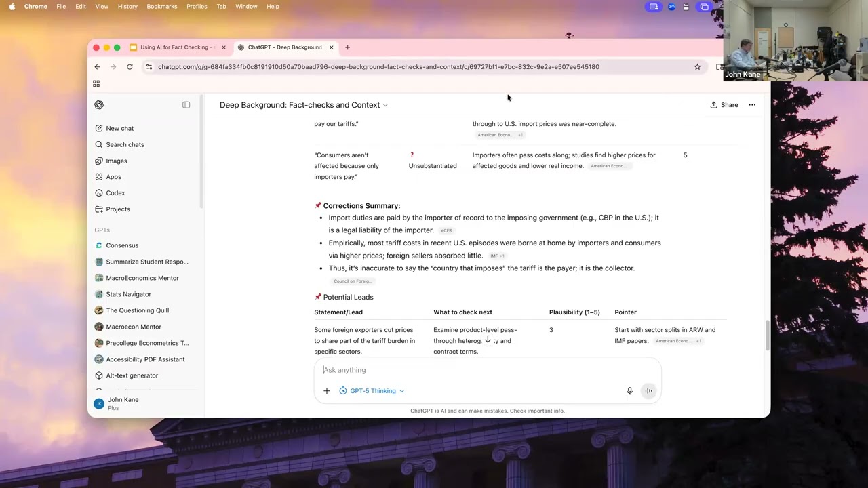Screen dimensions: 868x488
Task: View site information icon in address bar
Action: click(x=149, y=67)
